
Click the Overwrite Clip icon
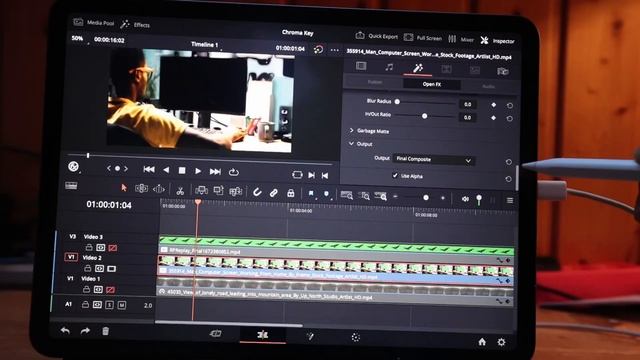[218, 191]
